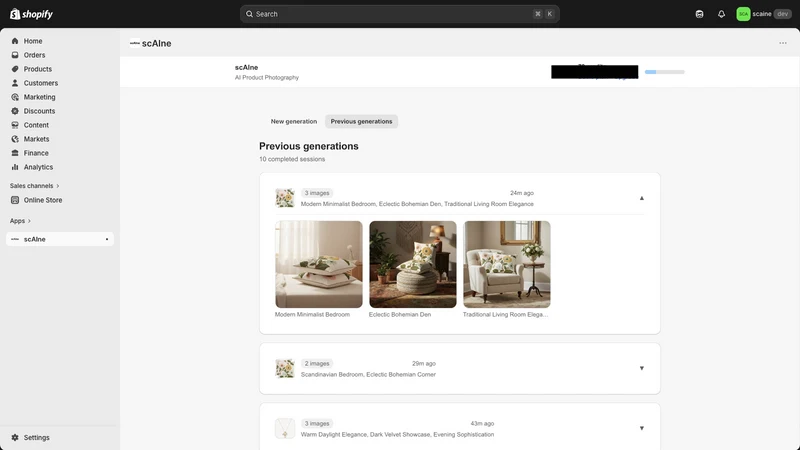The width and height of the screenshot is (800, 450).
Task: Open the notifications bell
Action: coord(721,14)
